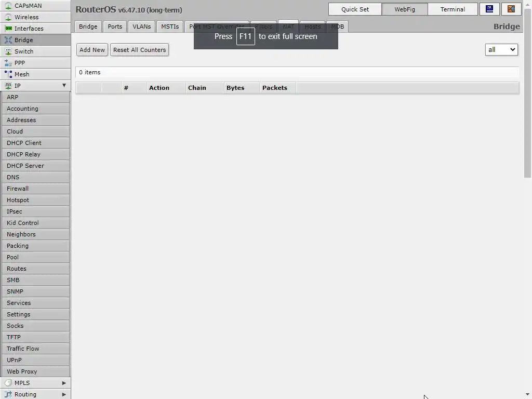The width and height of the screenshot is (532, 399).
Task: Open the VLANs tab
Action: (x=141, y=26)
